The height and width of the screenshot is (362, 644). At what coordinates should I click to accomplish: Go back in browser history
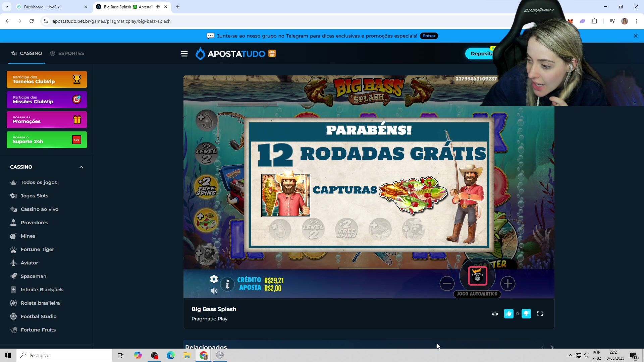[x=7, y=21]
